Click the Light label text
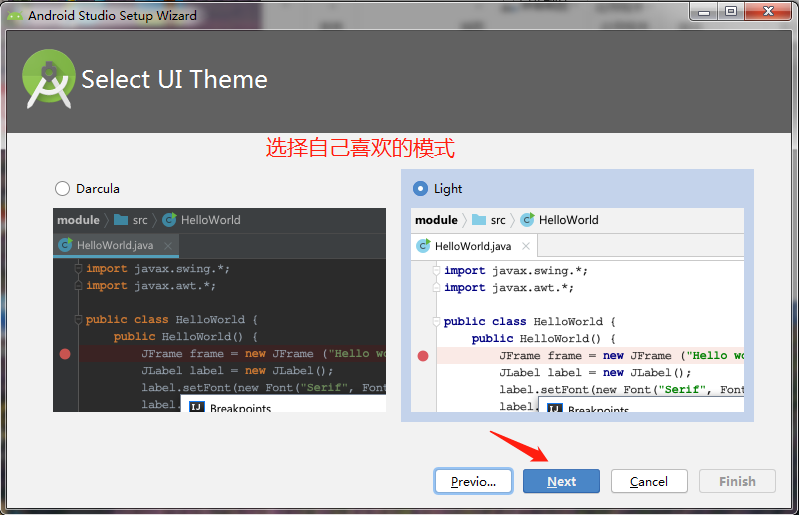This screenshot has height=515, width=799. (x=448, y=189)
